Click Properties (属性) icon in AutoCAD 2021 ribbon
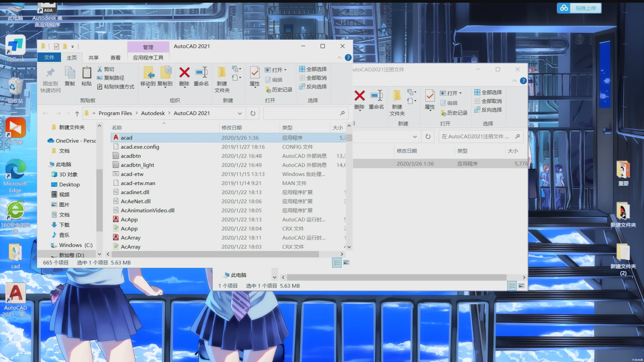The image size is (644, 362). (255, 73)
